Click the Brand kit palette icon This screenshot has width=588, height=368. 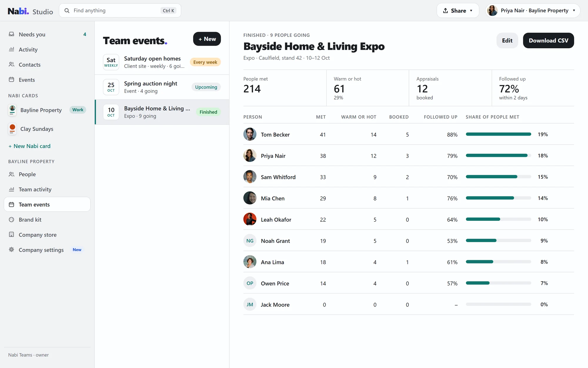(11, 220)
